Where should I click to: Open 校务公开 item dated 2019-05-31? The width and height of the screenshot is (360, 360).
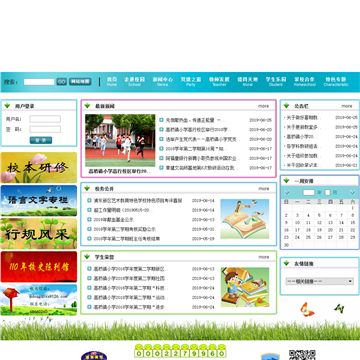coord(125,229)
